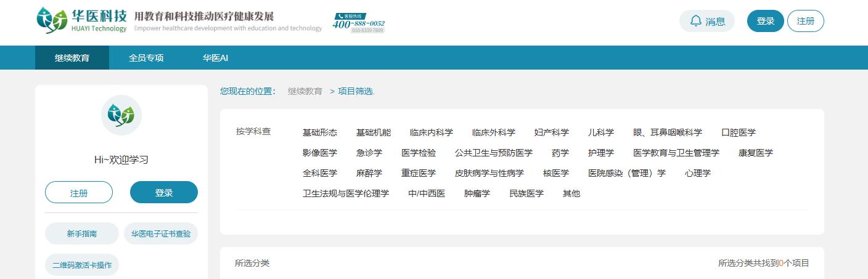Go to 继续教育 in the breadcrumb

pos(305,91)
